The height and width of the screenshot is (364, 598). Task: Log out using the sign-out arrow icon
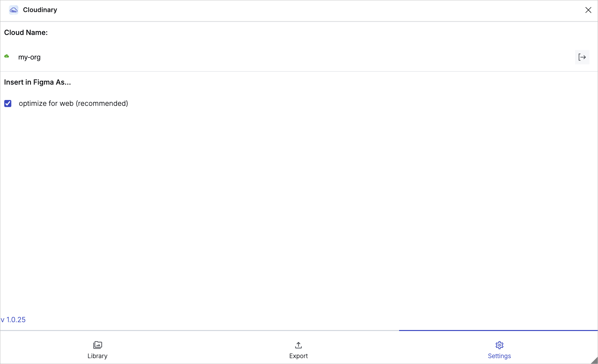click(582, 57)
